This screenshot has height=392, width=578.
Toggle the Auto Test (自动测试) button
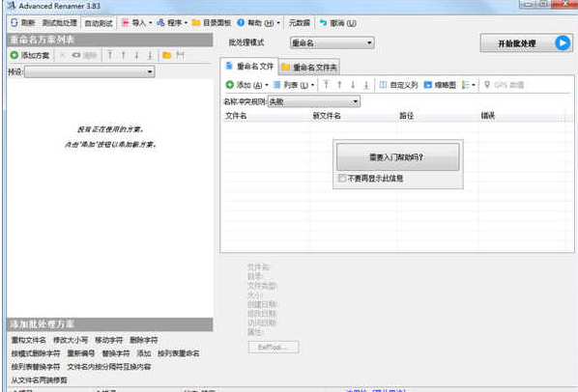pyautogui.click(x=99, y=23)
